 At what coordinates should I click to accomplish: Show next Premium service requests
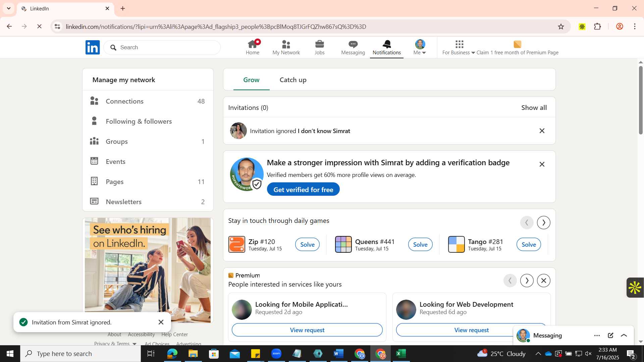pos(527,281)
